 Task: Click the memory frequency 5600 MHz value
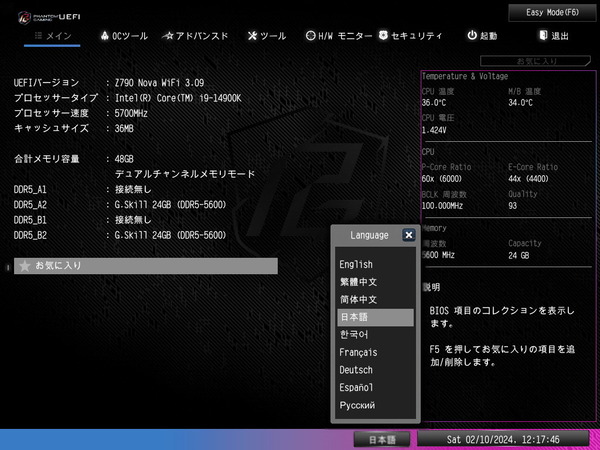[439, 255]
